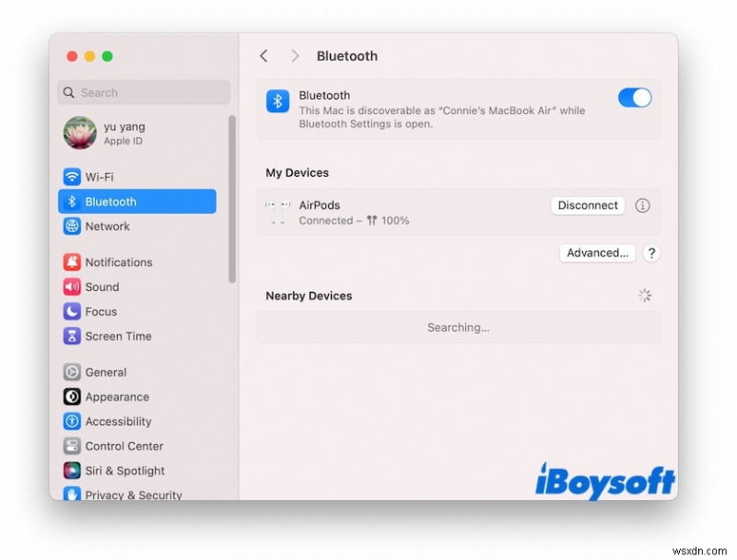Click the Control Center icon
The width and height of the screenshot is (737, 560).
tap(72, 446)
